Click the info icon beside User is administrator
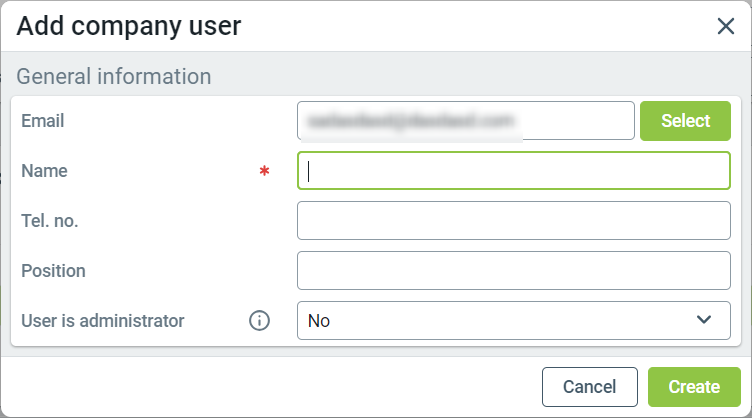Screen dimensions: 752x418 [x=259, y=321]
